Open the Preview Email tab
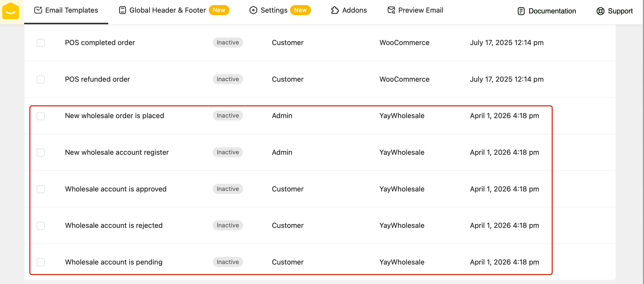 click(x=420, y=10)
